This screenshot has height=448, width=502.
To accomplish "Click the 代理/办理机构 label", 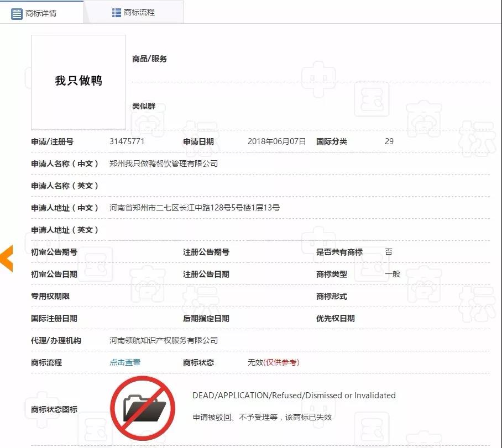I will point(56,340).
